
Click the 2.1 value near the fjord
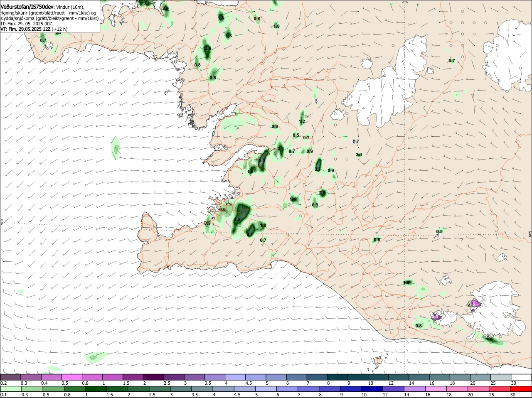pos(281,149)
